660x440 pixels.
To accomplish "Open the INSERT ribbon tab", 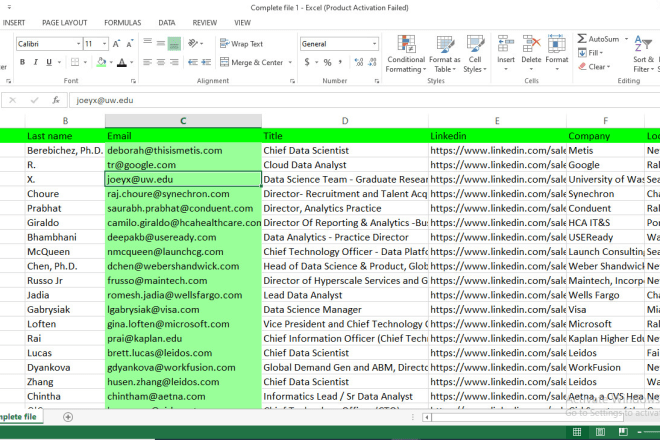I will 14,23.
